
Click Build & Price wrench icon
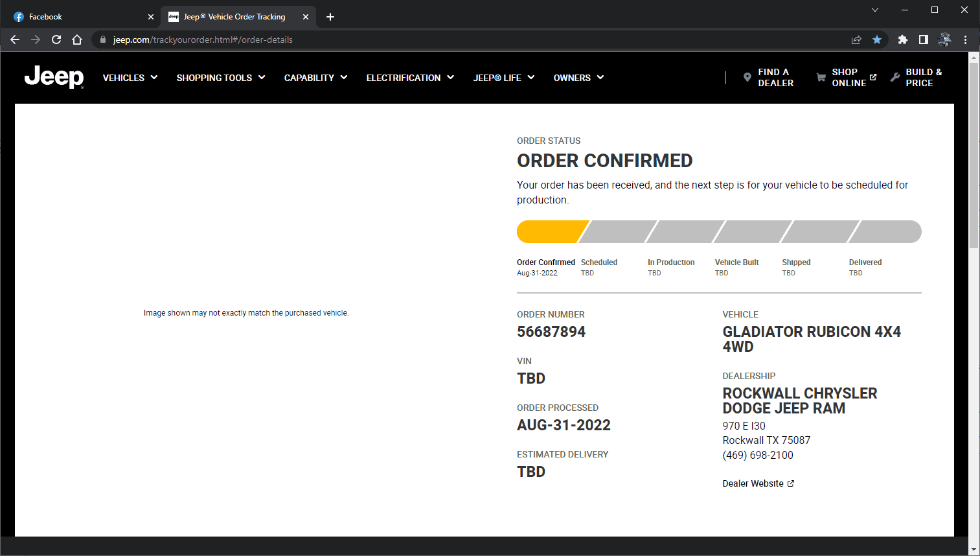click(895, 77)
